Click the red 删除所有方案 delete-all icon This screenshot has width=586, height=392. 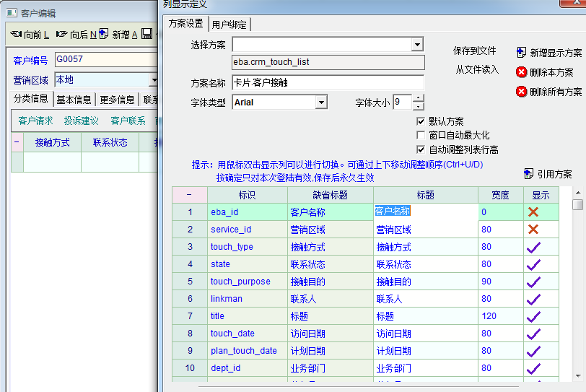point(522,92)
